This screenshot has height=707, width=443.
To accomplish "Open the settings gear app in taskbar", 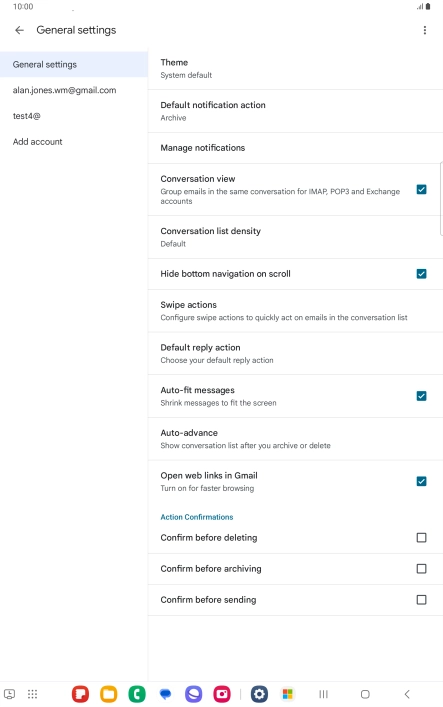I will (259, 694).
